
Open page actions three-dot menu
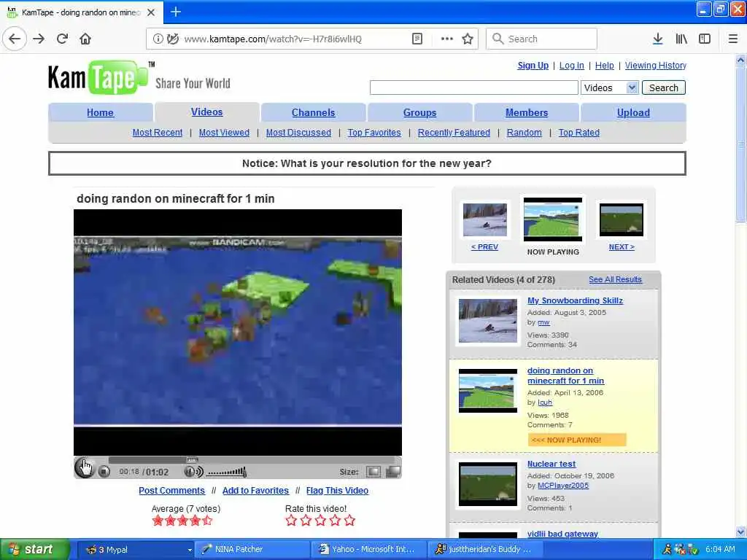[x=447, y=39]
